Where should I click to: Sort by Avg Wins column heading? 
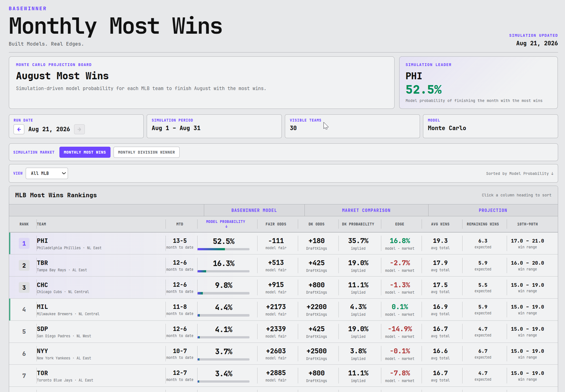click(440, 224)
